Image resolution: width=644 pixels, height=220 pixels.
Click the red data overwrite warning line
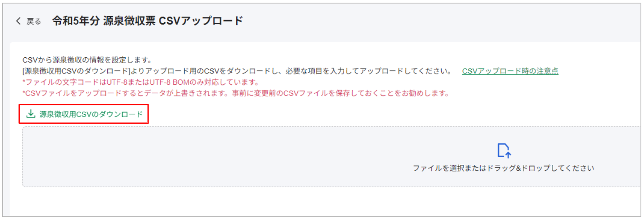tap(235, 94)
